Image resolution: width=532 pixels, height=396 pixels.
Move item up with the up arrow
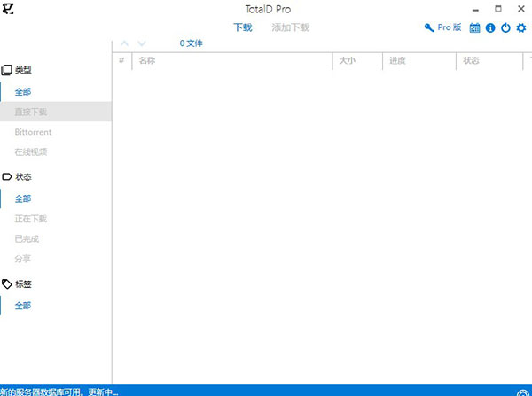click(x=124, y=43)
